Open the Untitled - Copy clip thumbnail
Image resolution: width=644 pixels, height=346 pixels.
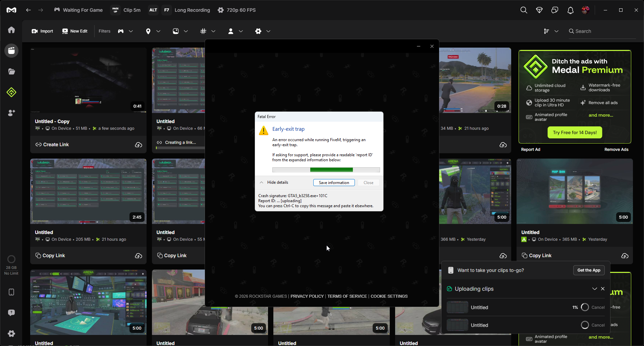pos(88,80)
